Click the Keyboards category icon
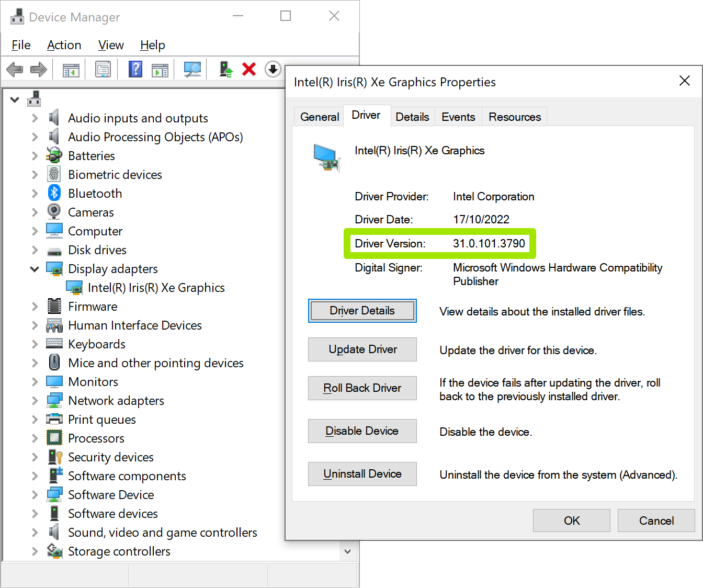Image resolution: width=703 pixels, height=588 pixels. pyautogui.click(x=54, y=344)
